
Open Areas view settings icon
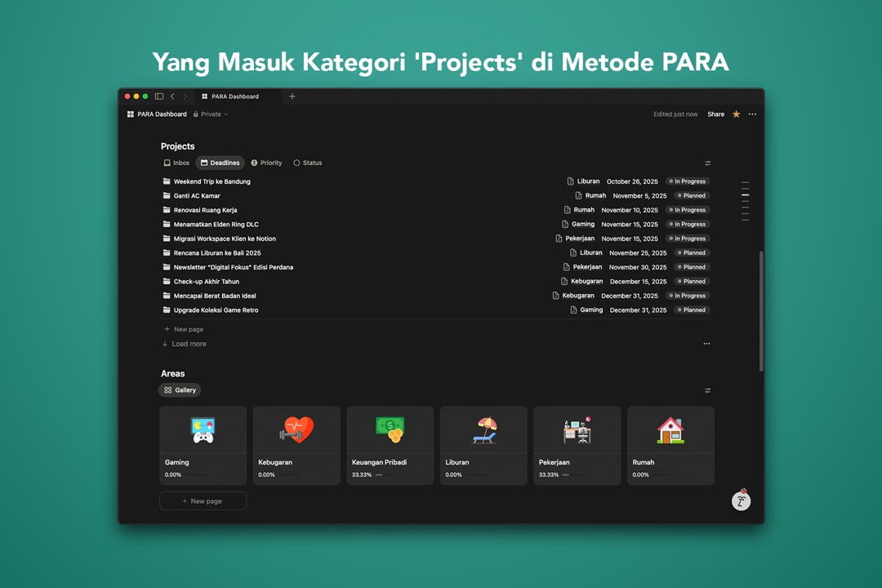(x=707, y=390)
